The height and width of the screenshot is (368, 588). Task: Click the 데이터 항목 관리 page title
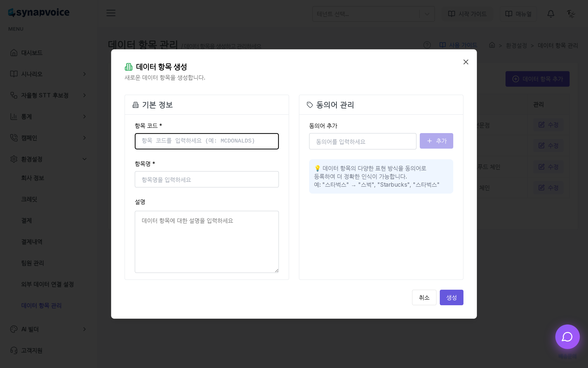coord(143,45)
